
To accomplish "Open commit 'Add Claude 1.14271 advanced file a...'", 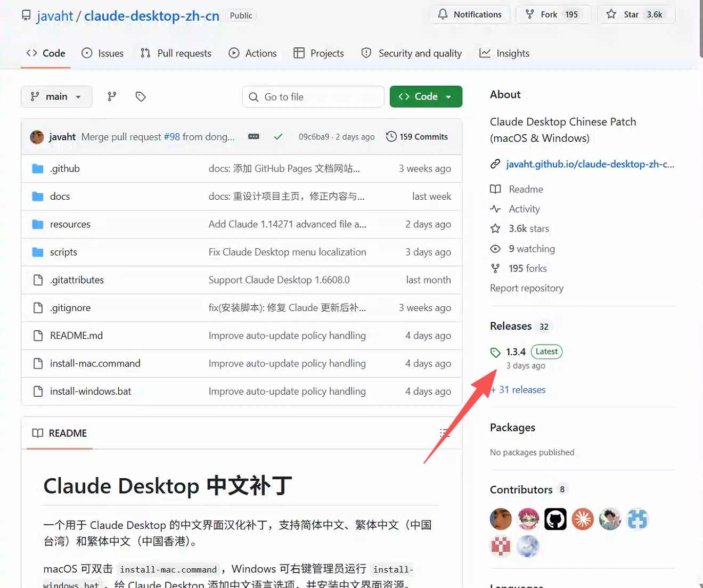I will point(288,224).
